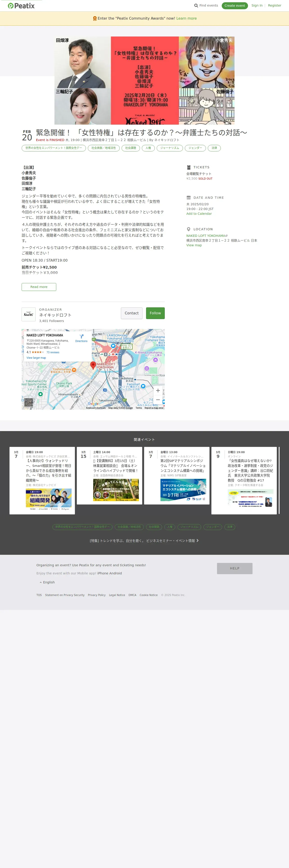Screen dimensions: 289x868
Task: Click View map under Location
Action: point(194,245)
